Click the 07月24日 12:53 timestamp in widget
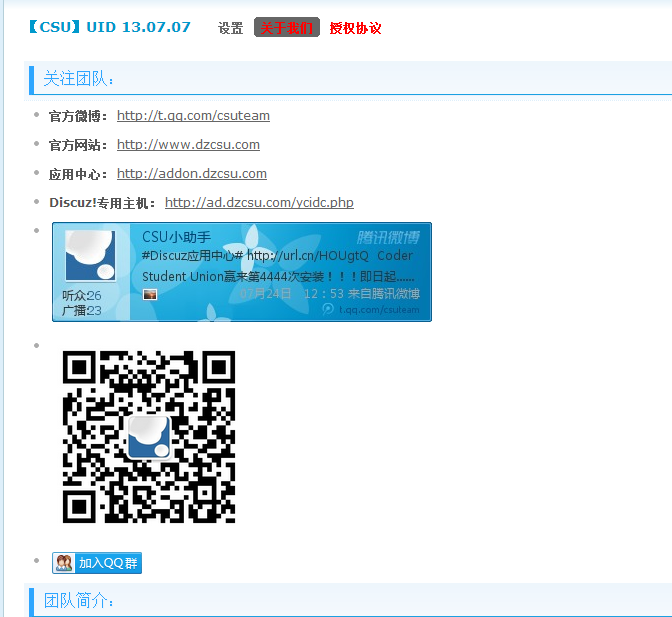The width and height of the screenshot is (672, 617). pos(292,294)
